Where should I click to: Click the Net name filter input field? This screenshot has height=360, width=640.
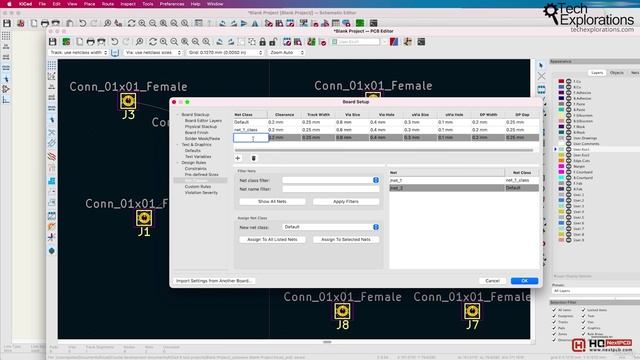[331, 189]
